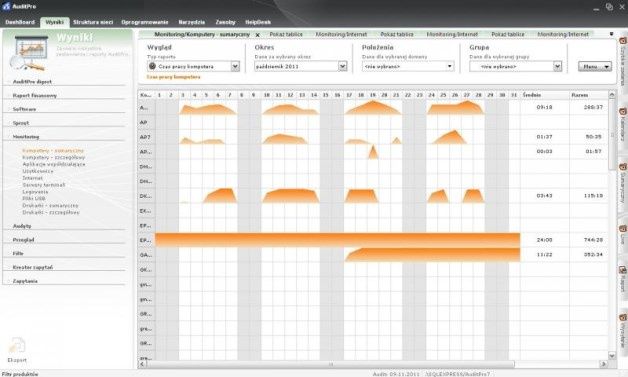Expand the Zapytania section

[25, 281]
